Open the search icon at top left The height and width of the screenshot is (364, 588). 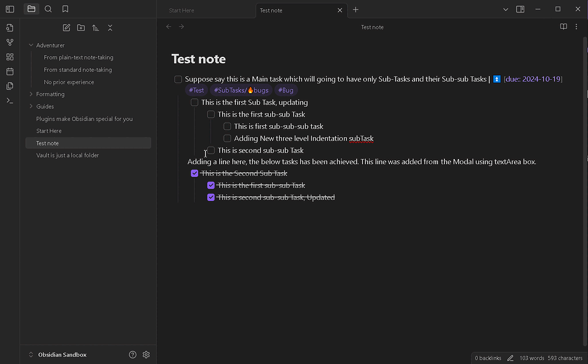tap(47, 9)
